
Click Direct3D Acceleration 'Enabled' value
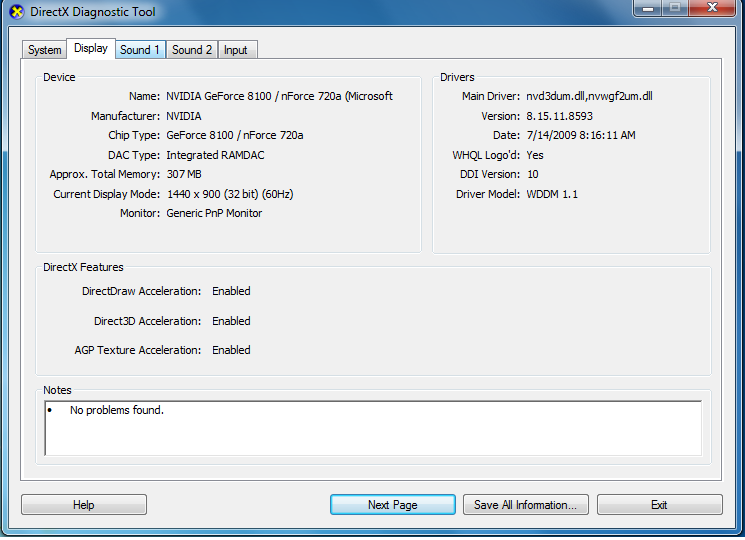point(231,321)
